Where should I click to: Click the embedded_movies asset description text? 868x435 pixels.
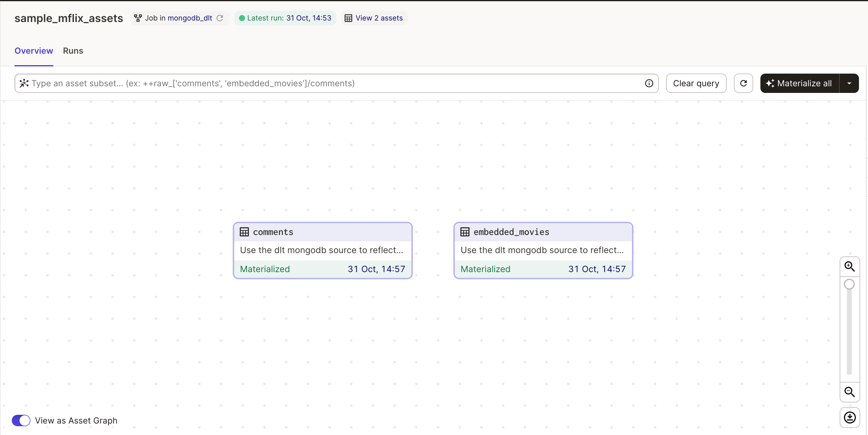542,250
